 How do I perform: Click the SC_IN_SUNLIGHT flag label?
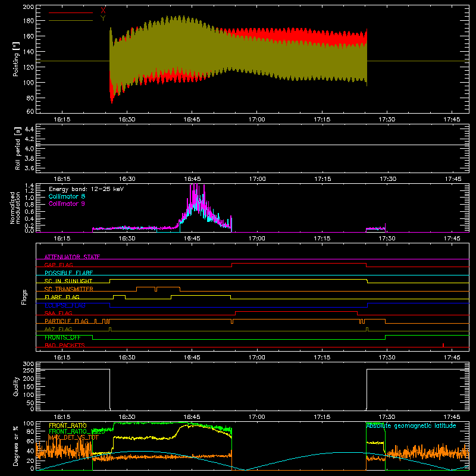(68, 281)
